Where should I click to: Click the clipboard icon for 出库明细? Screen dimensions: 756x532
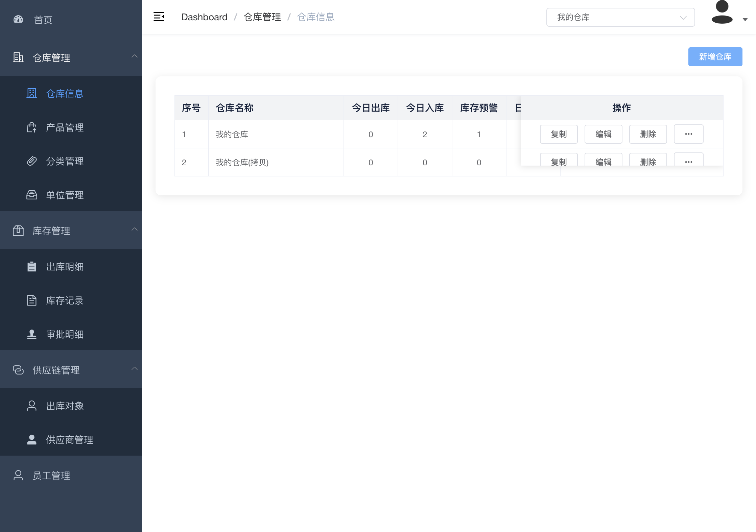tap(32, 267)
